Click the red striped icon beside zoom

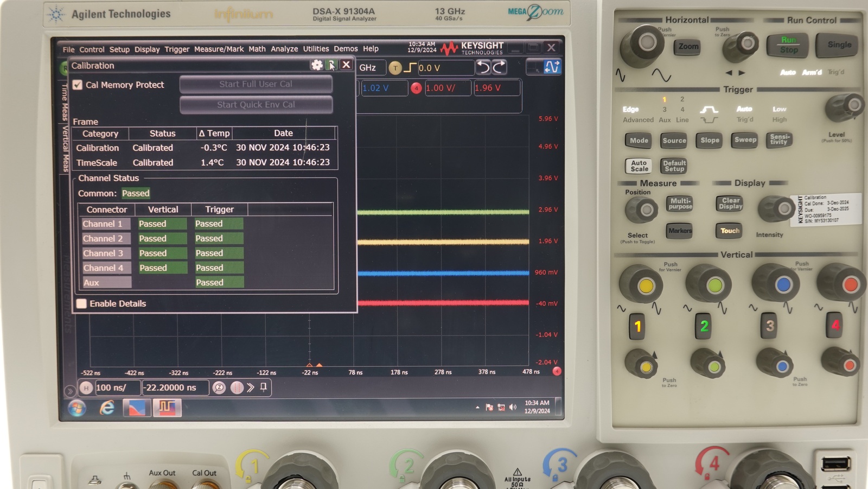[x=237, y=388]
